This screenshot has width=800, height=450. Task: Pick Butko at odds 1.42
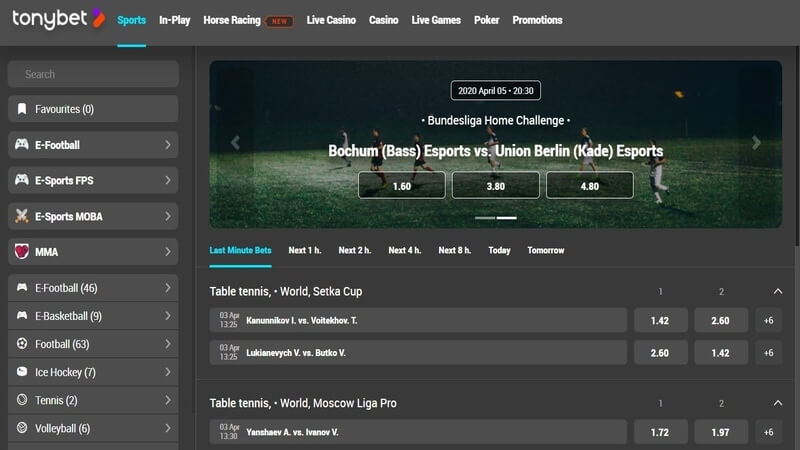721,353
